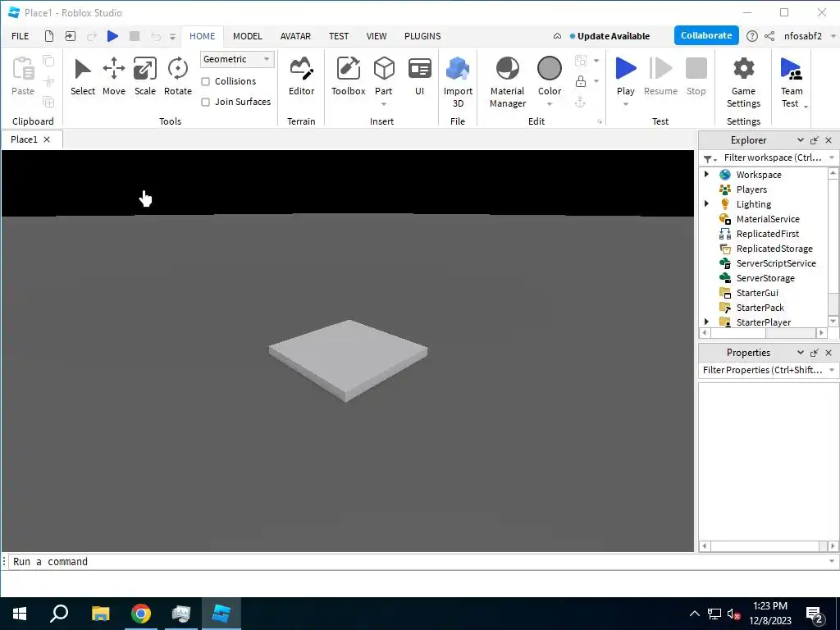Click the New file icon in quick access bar
840x630 pixels.
click(48, 36)
